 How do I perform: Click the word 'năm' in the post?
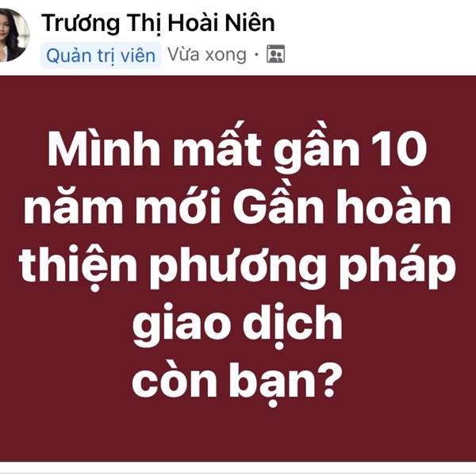coord(74,206)
